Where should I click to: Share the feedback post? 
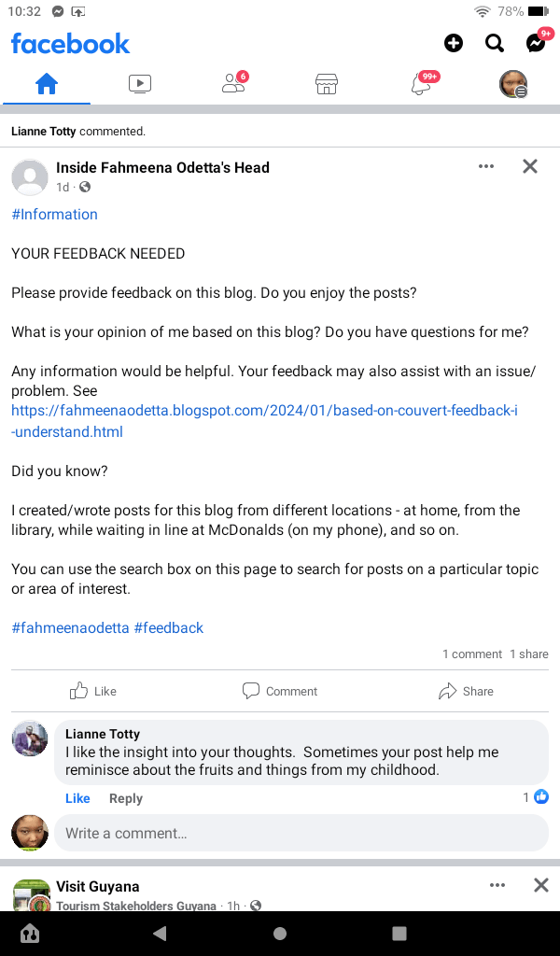point(466,691)
